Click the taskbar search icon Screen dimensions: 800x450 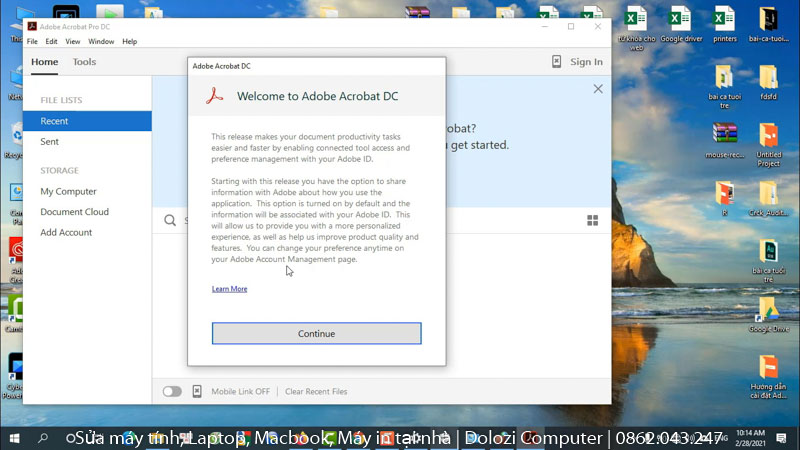click(x=43, y=438)
